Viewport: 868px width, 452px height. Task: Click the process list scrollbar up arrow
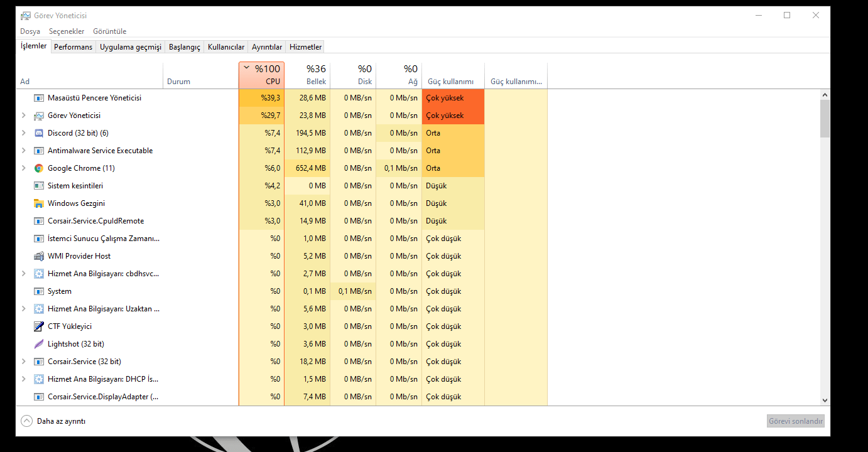coord(825,95)
